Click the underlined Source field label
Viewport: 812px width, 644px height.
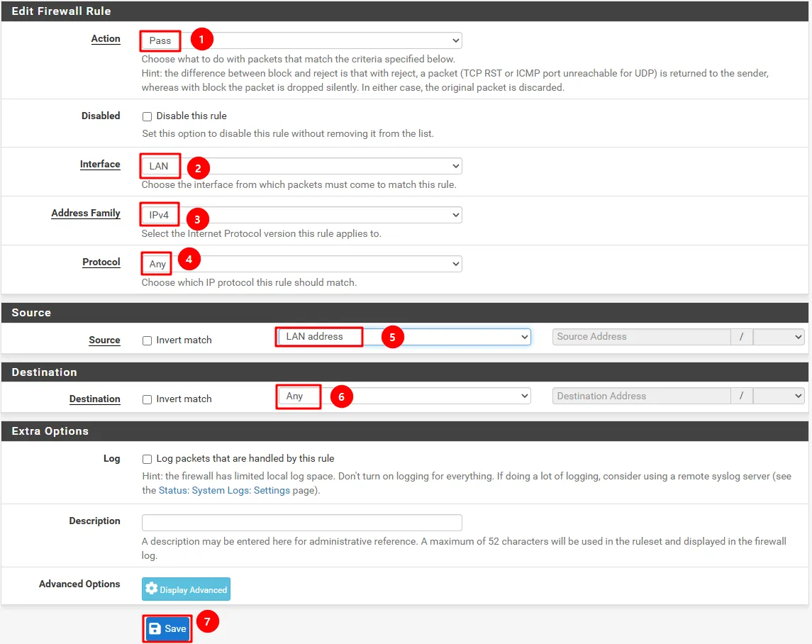click(x=105, y=340)
